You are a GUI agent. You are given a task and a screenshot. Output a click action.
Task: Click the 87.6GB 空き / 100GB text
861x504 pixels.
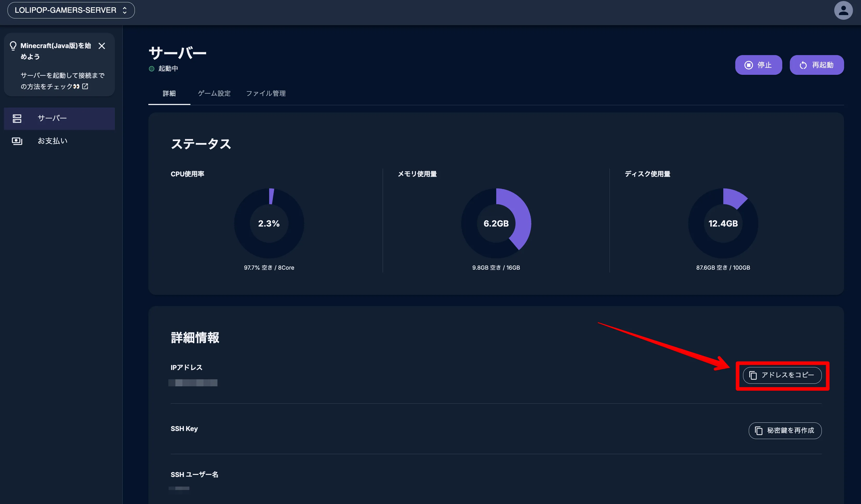pyautogui.click(x=723, y=268)
